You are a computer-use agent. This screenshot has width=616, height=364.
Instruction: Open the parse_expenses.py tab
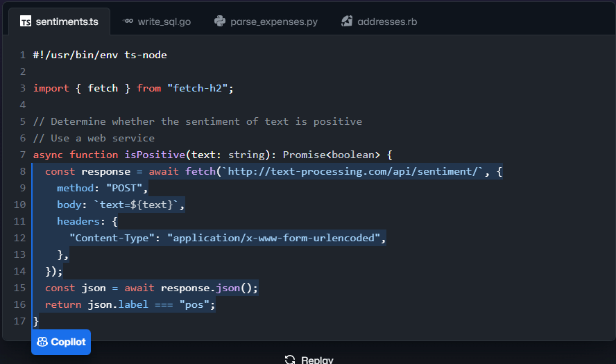[266, 21]
